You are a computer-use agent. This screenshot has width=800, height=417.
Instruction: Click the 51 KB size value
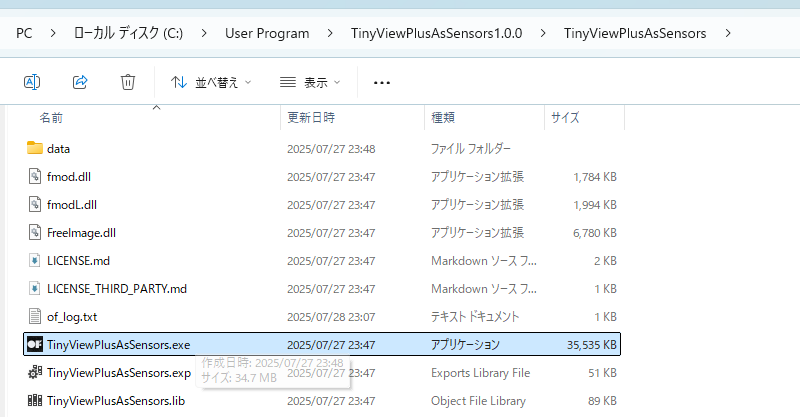coord(602,373)
